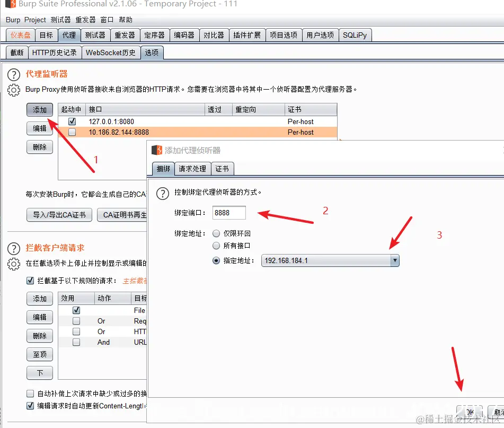The image size is (504, 428).
Task: Open the 证书 tab in the listener dialog
Action: (223, 169)
